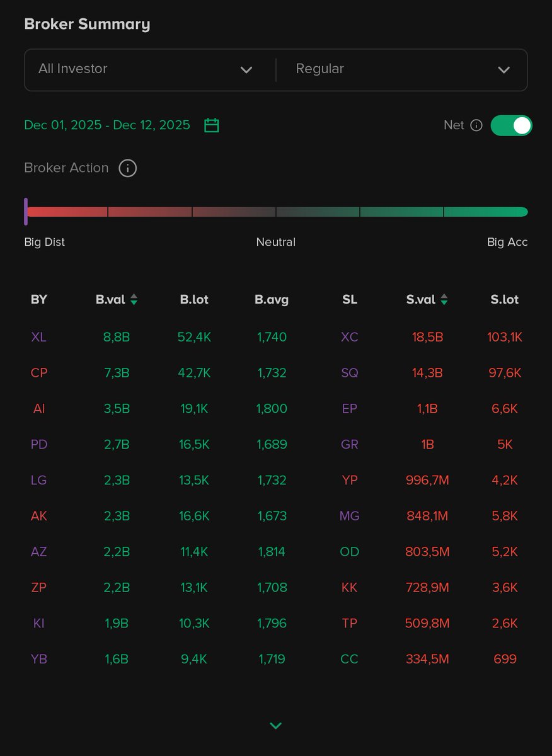The width and height of the screenshot is (552, 756).
Task: Select seller broker KK
Action: click(x=350, y=588)
